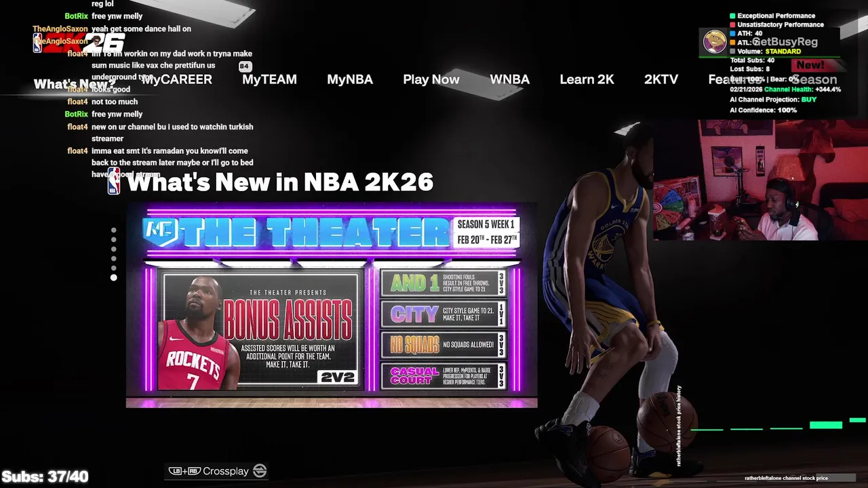Go to the Play Now tab
868x488 pixels.
[x=431, y=79]
